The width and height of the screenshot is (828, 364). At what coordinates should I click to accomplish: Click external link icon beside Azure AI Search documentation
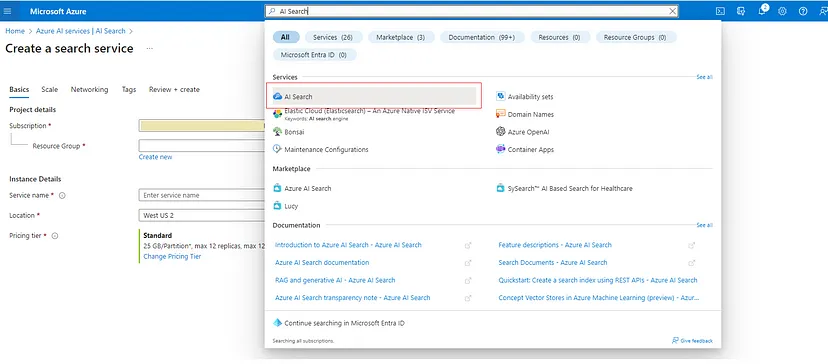point(468,263)
